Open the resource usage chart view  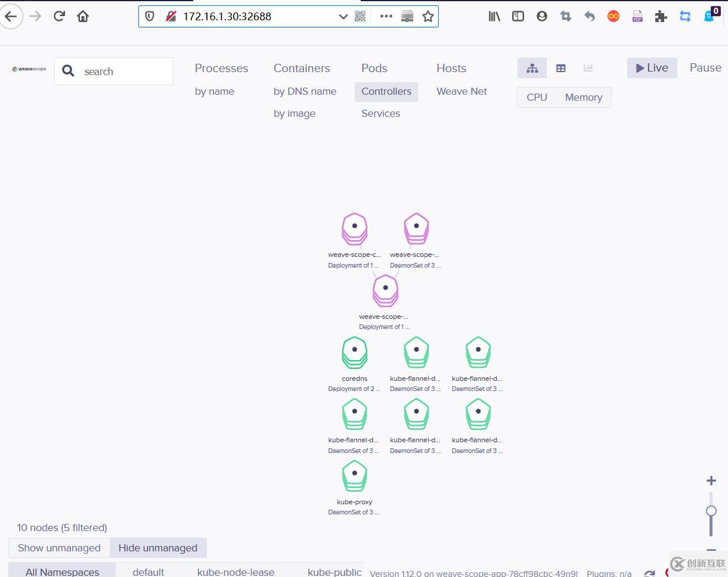point(588,67)
